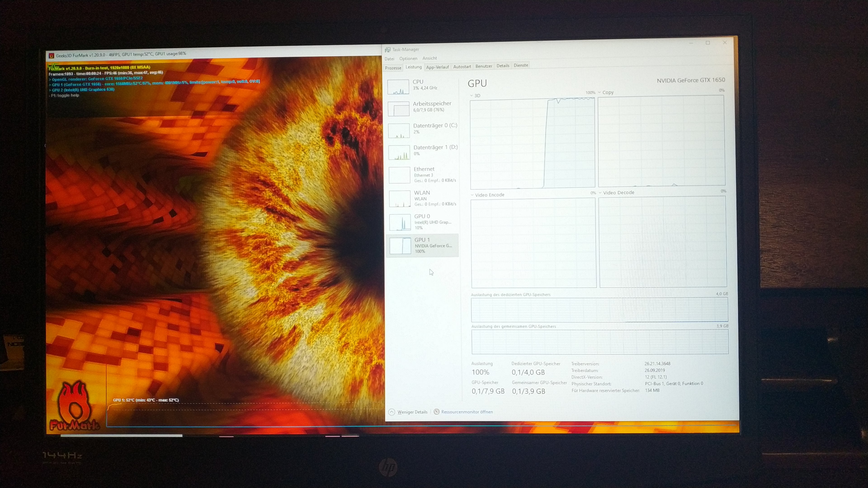Select GPU 0 Intel UHD Graphics entry

pos(422,222)
